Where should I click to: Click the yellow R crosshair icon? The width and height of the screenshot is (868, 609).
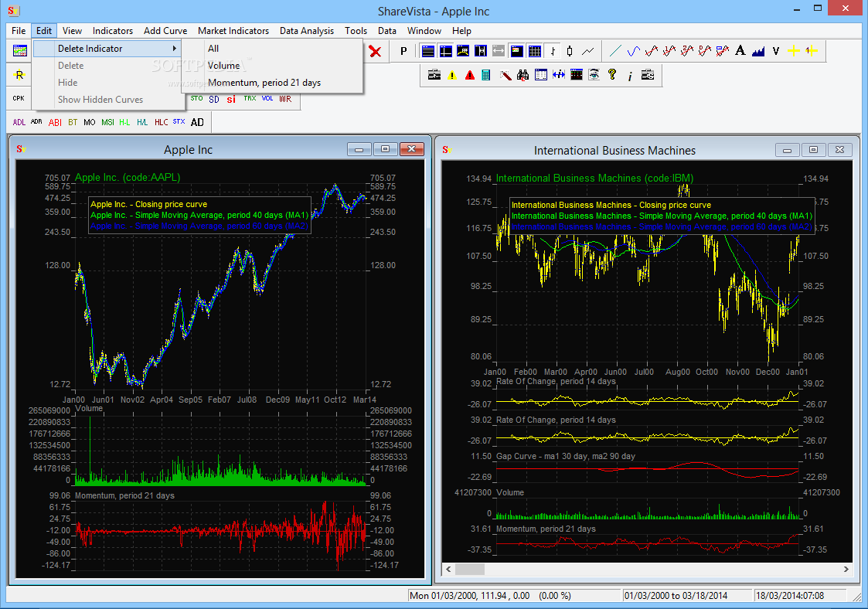tap(19, 75)
